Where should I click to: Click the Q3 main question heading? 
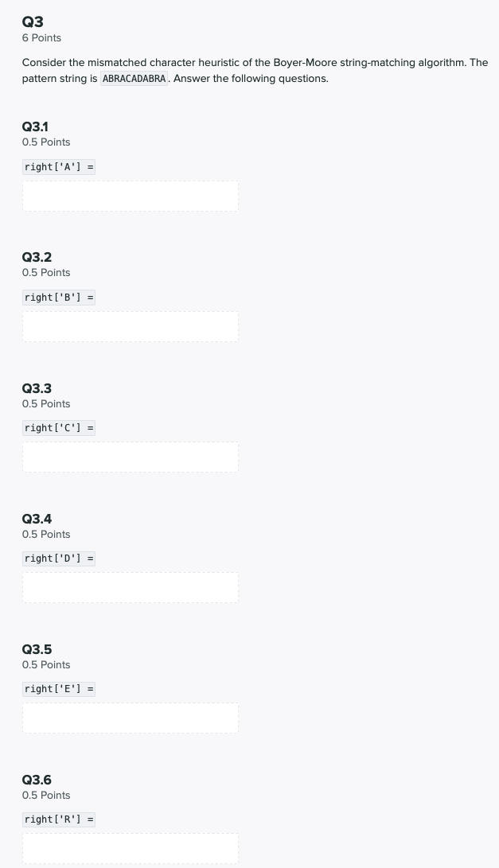click(x=33, y=21)
